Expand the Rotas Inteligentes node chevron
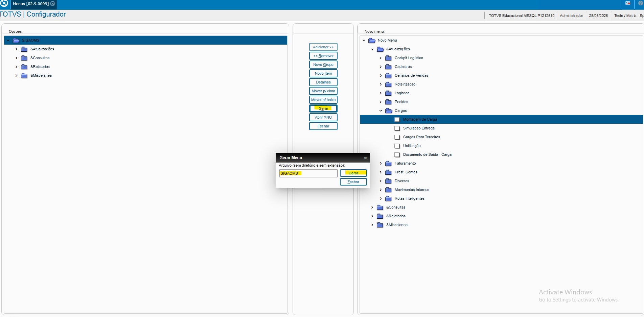The height and width of the screenshot is (317, 644). tap(381, 198)
